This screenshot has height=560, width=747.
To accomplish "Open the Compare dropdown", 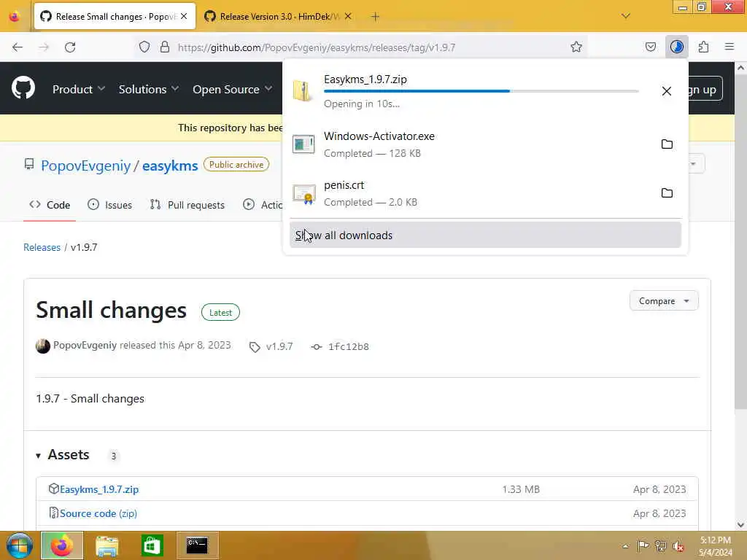I will pos(664,301).
